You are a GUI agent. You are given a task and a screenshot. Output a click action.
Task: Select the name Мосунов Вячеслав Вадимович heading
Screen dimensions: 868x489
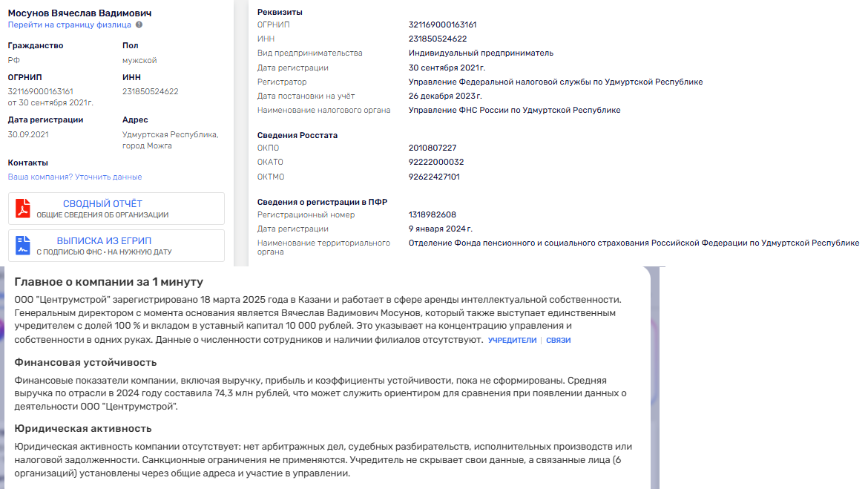click(x=79, y=13)
